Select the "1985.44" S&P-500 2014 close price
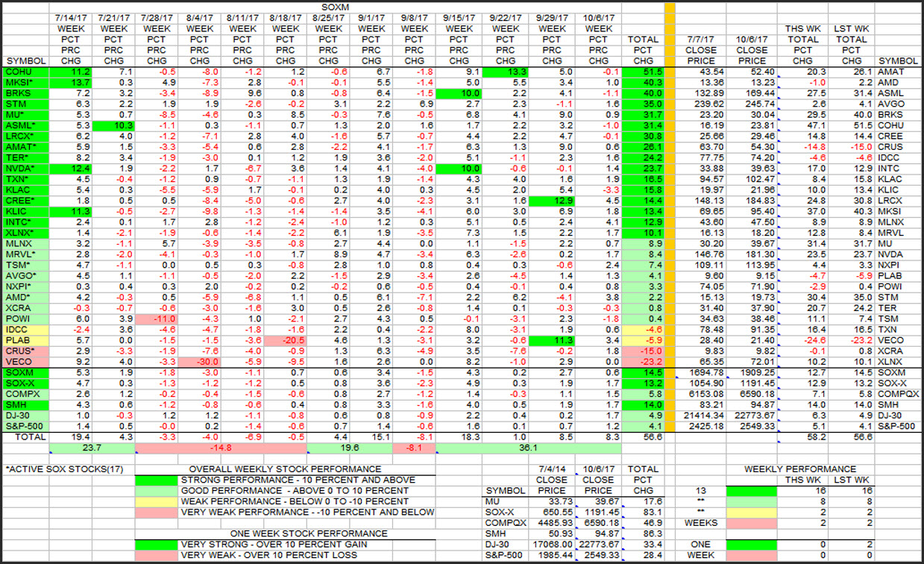Viewport: 924px width, 564px height. pos(552,555)
